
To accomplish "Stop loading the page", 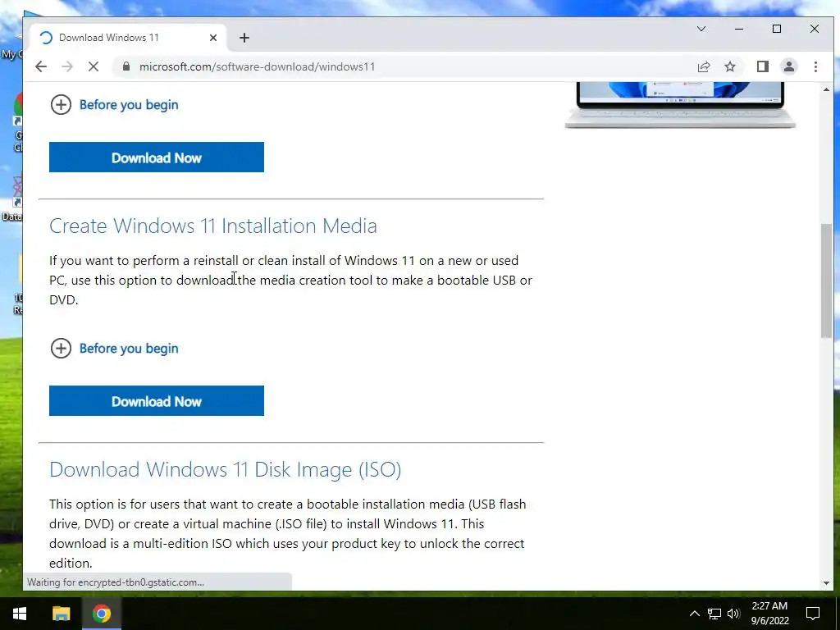I will tap(94, 66).
